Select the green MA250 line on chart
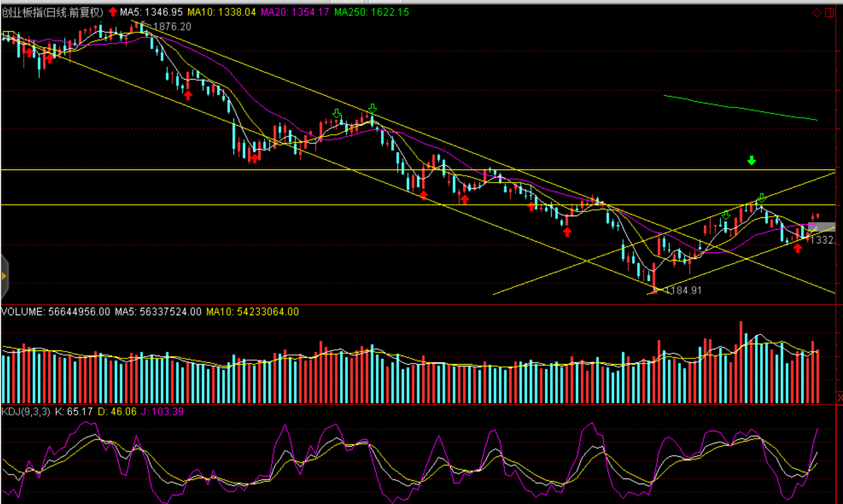The image size is (843, 504). 740,108
